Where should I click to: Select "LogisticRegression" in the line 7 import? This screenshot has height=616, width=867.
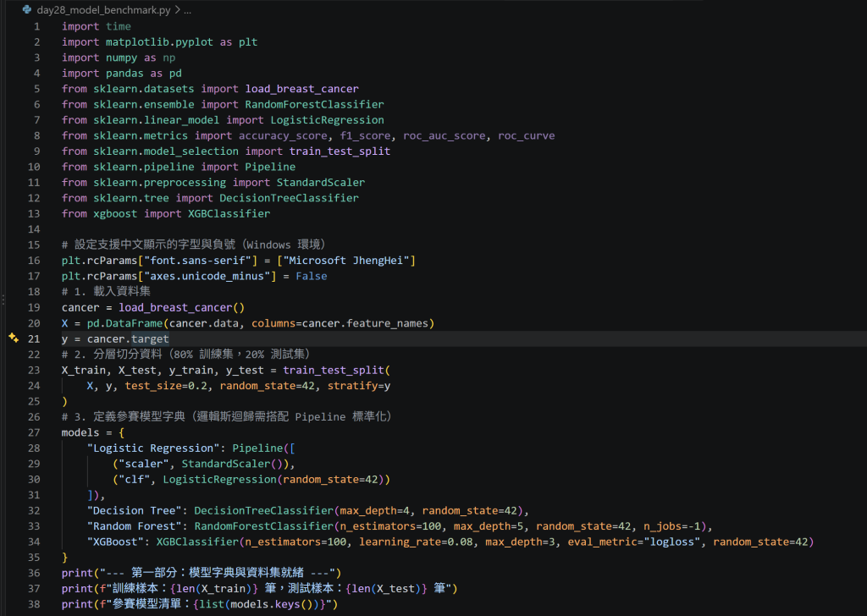point(327,120)
